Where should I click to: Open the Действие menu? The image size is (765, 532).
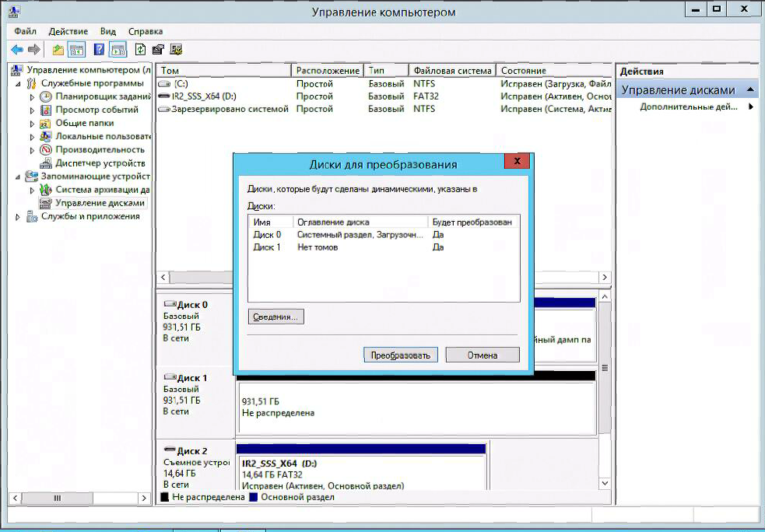[x=68, y=31]
